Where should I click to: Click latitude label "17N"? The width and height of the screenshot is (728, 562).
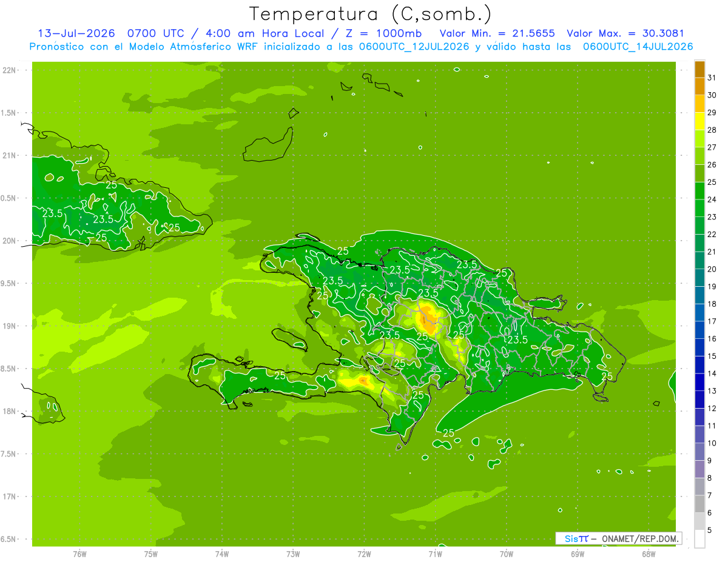[10, 497]
